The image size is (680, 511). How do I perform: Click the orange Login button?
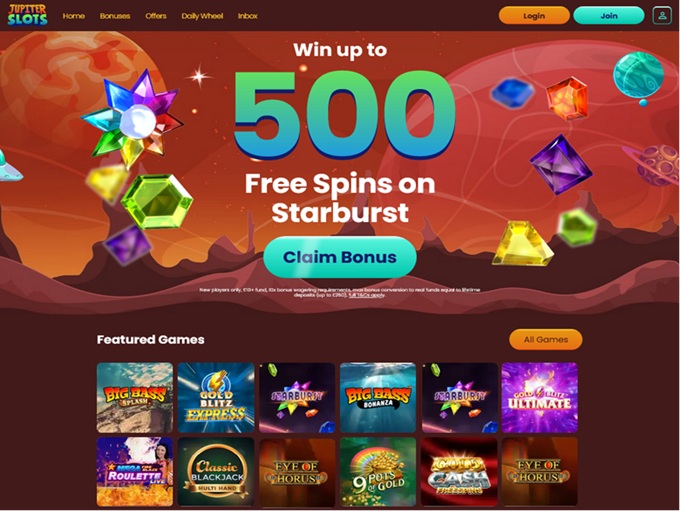[534, 16]
